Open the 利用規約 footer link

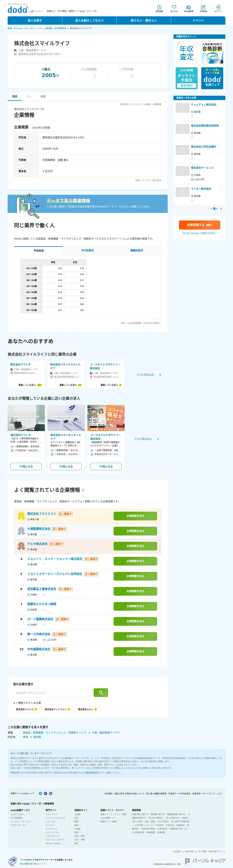coord(108,793)
